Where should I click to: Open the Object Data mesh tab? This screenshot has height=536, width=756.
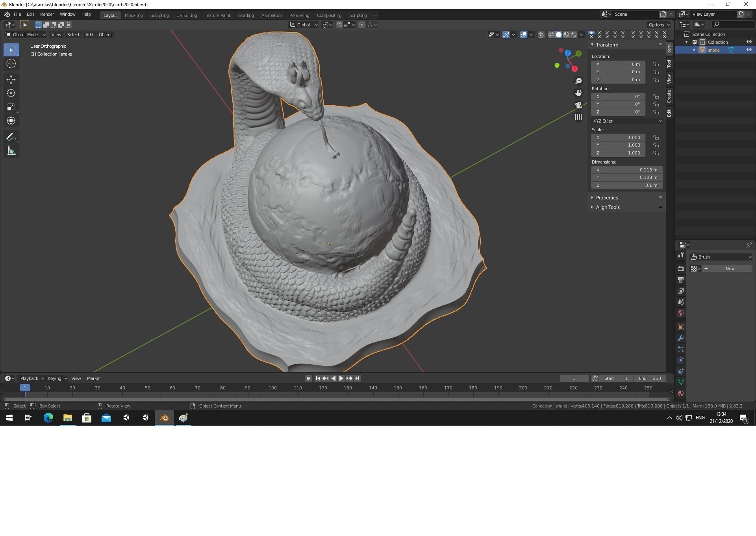[681, 382]
